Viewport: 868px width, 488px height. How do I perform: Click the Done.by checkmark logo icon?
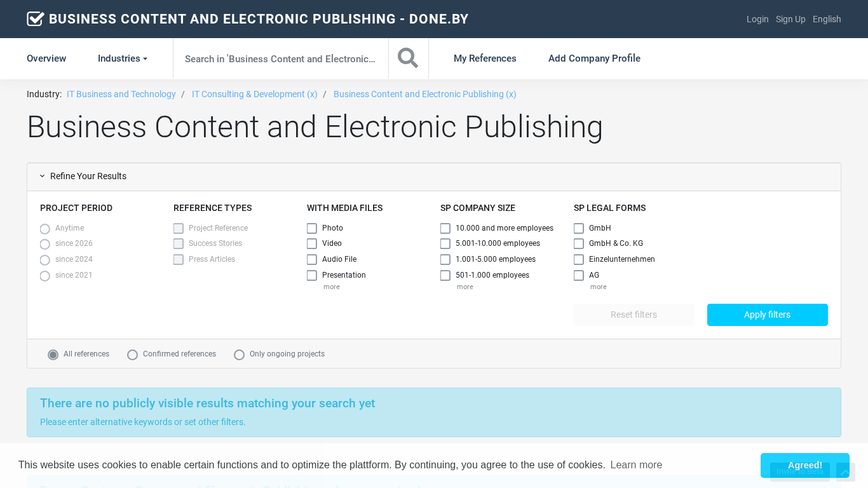[36, 19]
